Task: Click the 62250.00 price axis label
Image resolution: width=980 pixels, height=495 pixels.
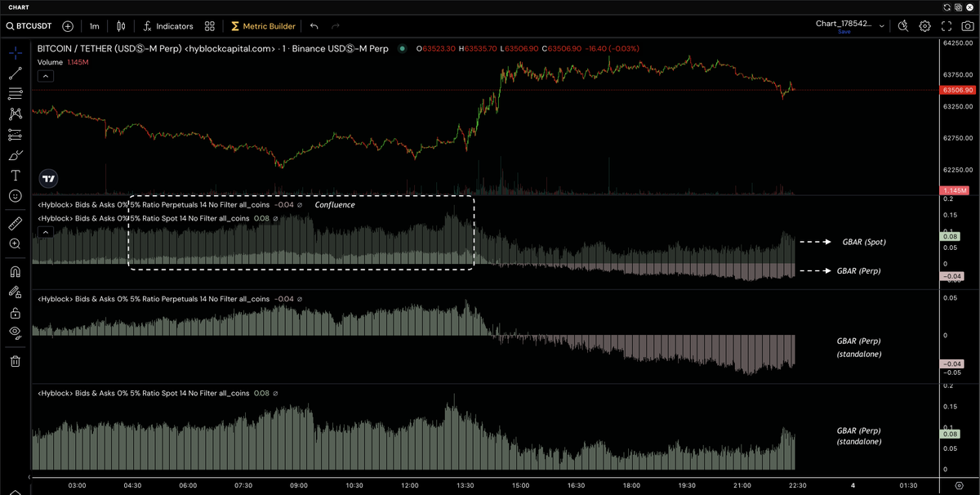Action: (956, 170)
